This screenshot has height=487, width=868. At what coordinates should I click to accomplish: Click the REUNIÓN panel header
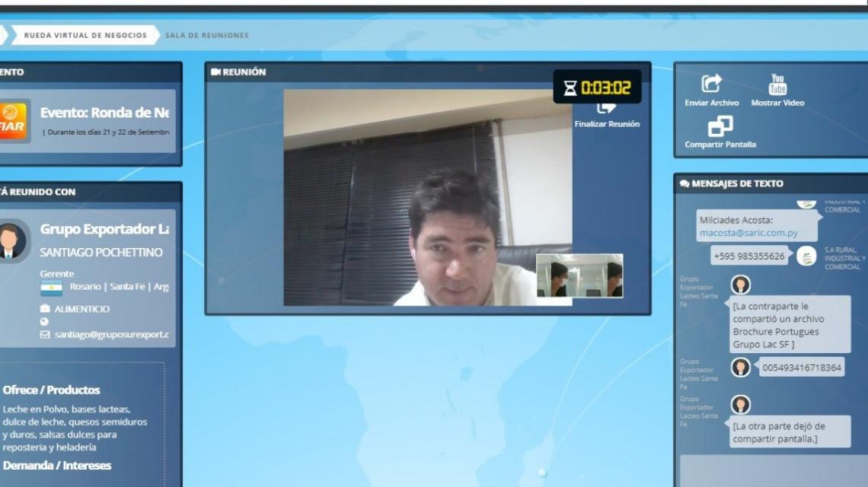(427, 72)
